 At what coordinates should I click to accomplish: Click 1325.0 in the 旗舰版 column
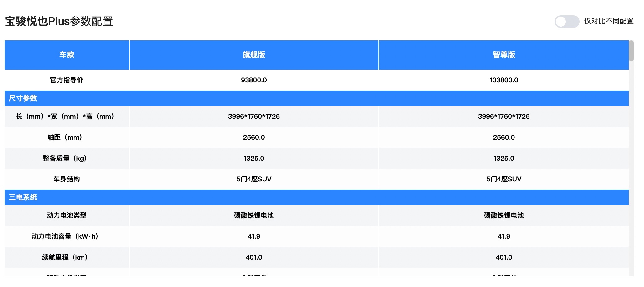click(254, 158)
